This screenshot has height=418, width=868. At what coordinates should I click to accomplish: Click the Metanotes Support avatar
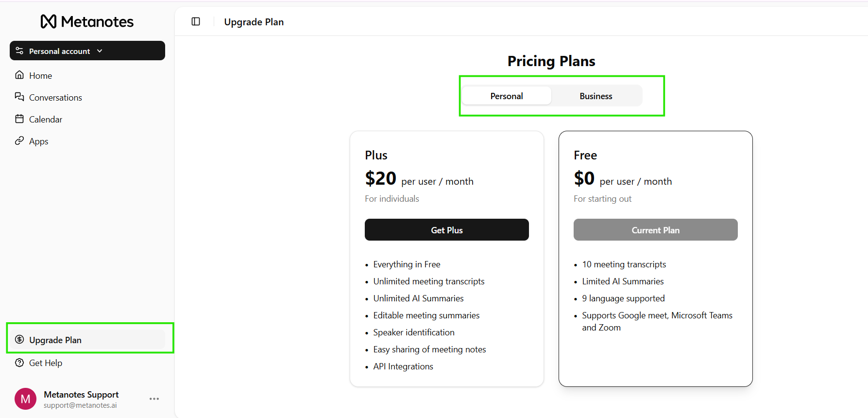pyautogui.click(x=25, y=399)
